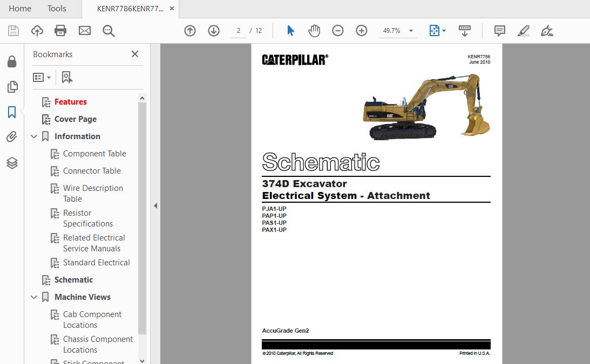Select the Machine Views bookmark
The height and width of the screenshot is (364, 590).
[83, 297]
